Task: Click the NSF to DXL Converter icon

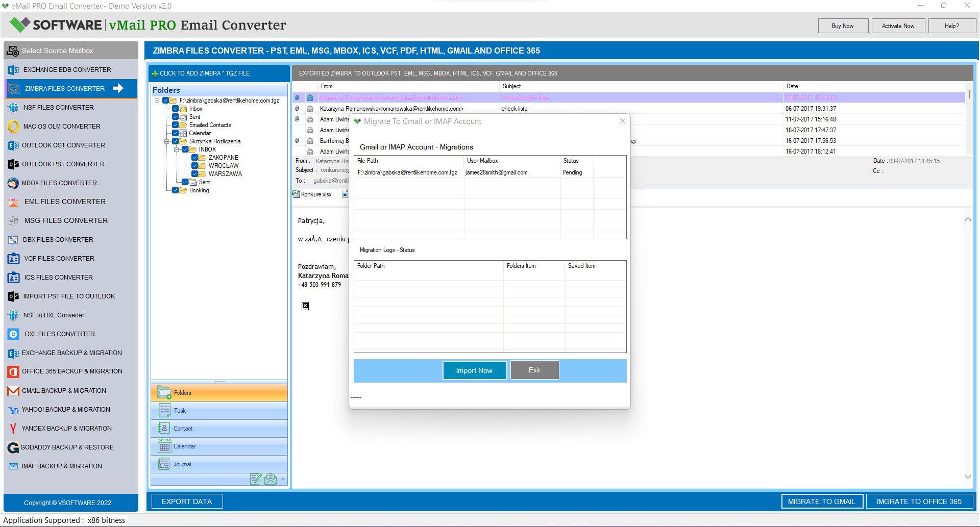Action: click(x=13, y=315)
